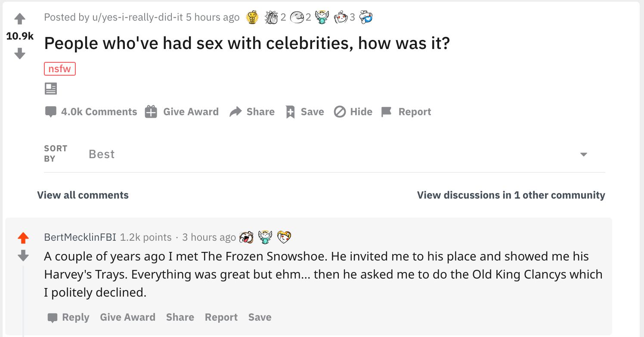This screenshot has width=644, height=337.
Task: Open the Best sort option menu
Action: (102, 154)
